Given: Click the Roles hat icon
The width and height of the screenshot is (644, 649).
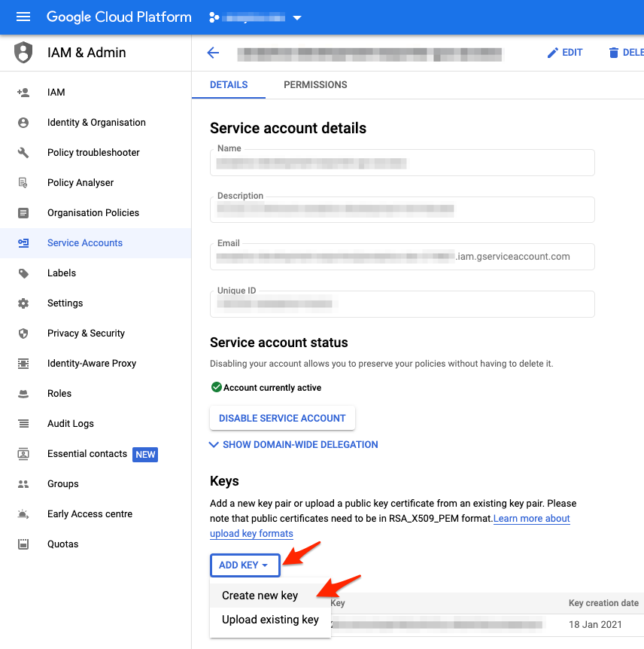Looking at the screenshot, I should [23, 394].
